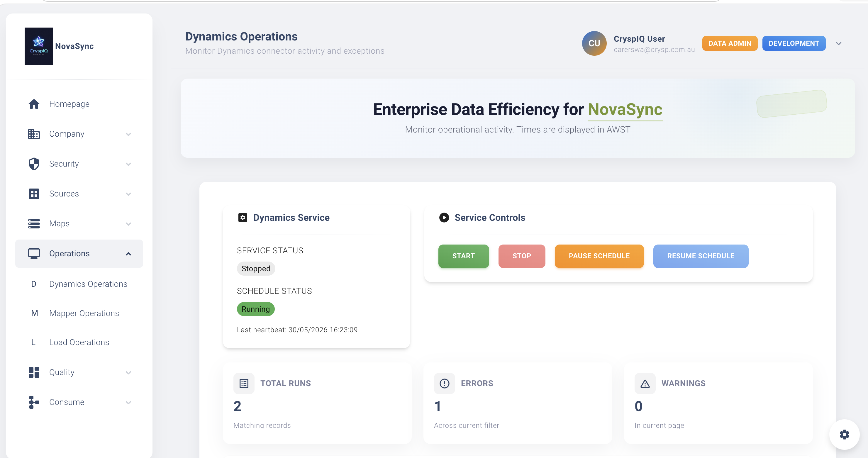The height and width of the screenshot is (458, 868).
Task: Click the Dynamics Service gear-box icon
Action: (243, 218)
